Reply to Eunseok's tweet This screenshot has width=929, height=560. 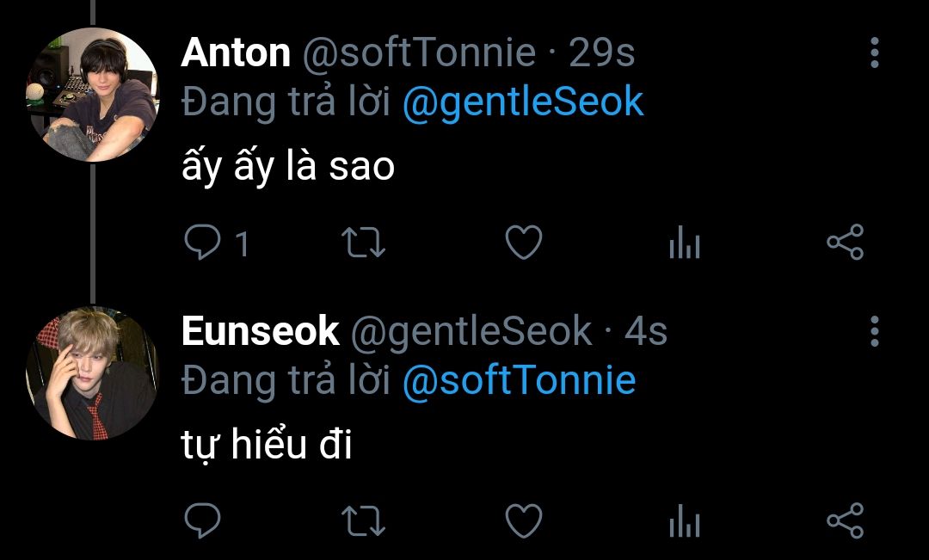point(203,520)
